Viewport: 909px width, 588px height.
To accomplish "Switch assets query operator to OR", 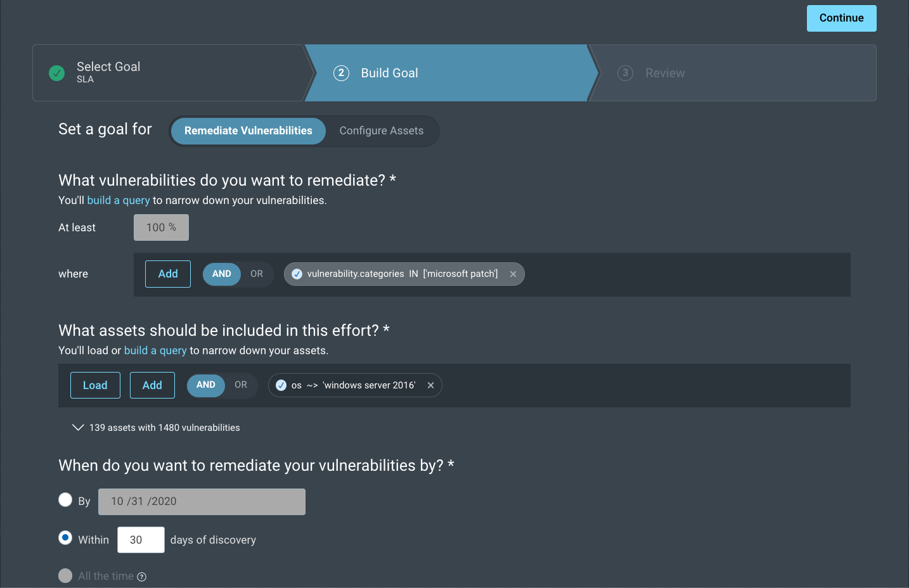I will coord(241,385).
